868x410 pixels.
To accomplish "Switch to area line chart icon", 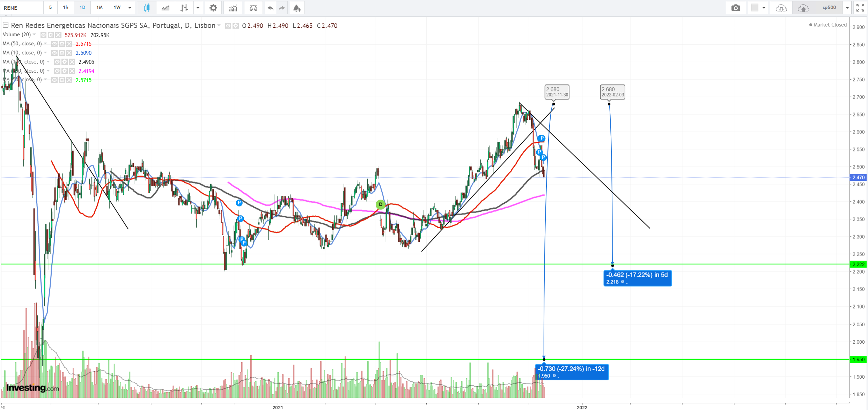I will pyautogui.click(x=165, y=8).
